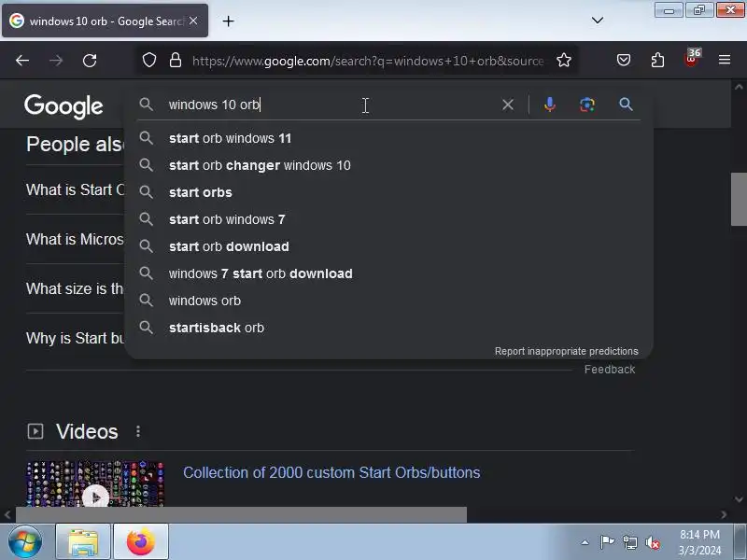Open the Extensions puzzle icon

click(x=657, y=60)
